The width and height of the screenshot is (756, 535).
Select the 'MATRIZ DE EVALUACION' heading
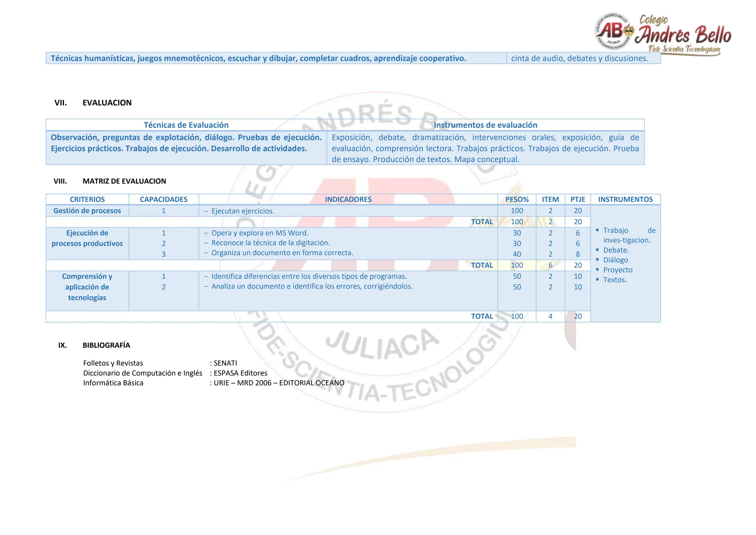(124, 181)
